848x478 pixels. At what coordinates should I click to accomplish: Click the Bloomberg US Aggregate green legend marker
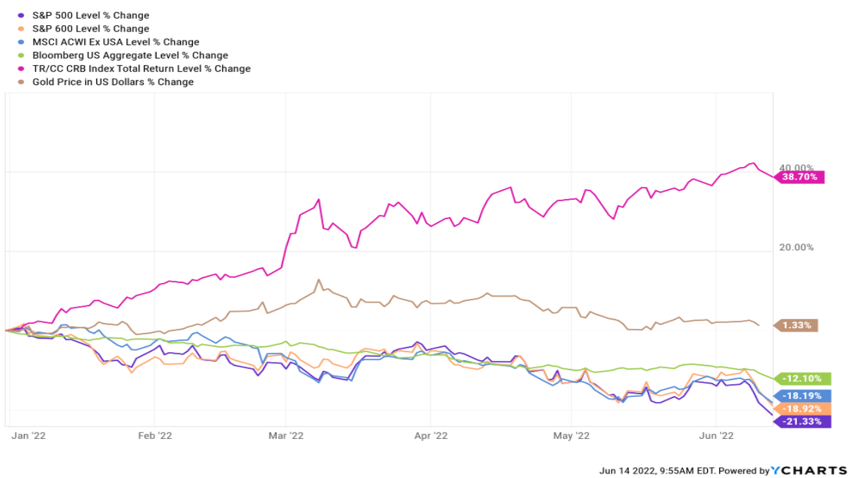(x=10, y=55)
